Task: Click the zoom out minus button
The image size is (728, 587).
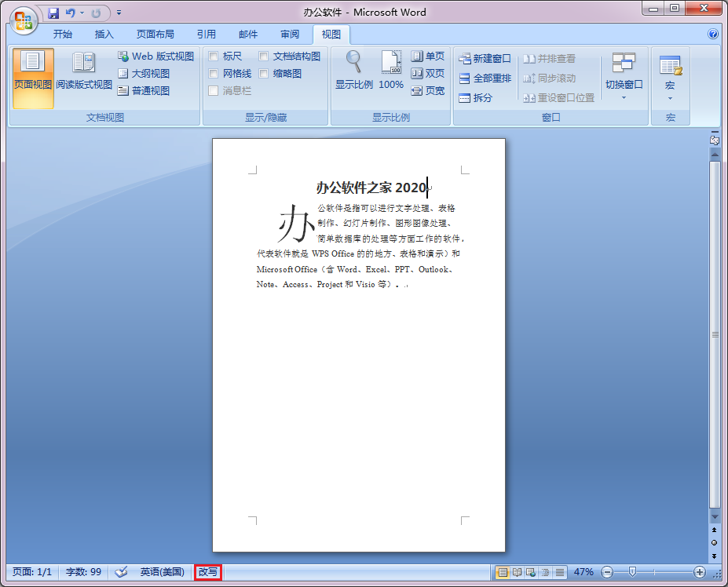Action: click(x=607, y=572)
